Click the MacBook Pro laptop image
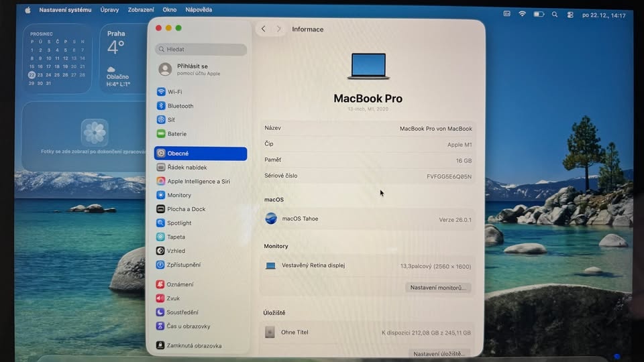This screenshot has width=644, height=362. point(368,66)
